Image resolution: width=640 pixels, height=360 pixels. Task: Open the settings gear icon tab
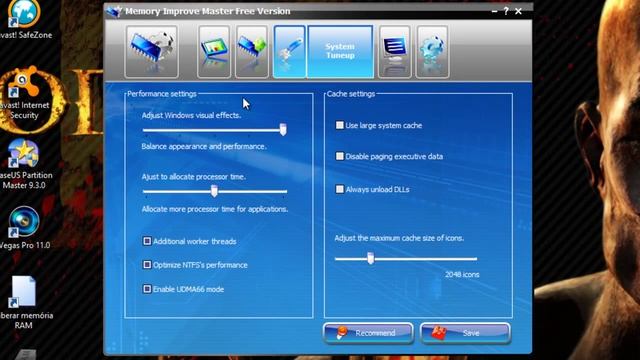[x=432, y=51]
